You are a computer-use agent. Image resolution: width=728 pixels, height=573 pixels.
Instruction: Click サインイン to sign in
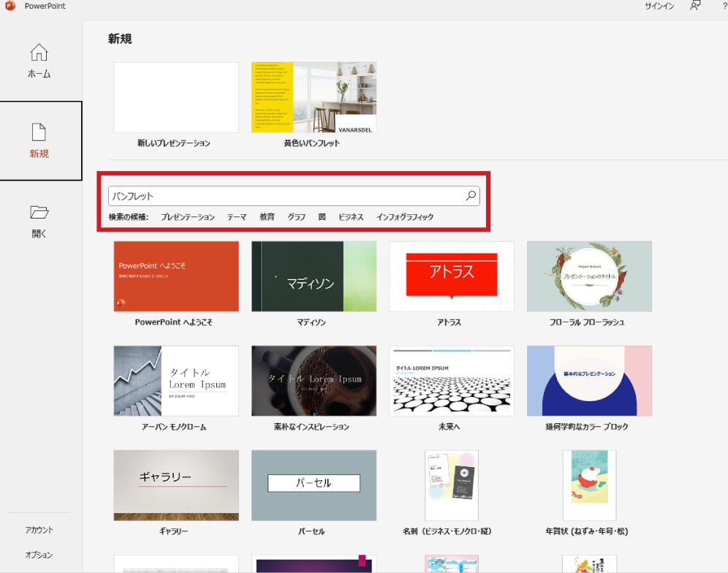659,6
